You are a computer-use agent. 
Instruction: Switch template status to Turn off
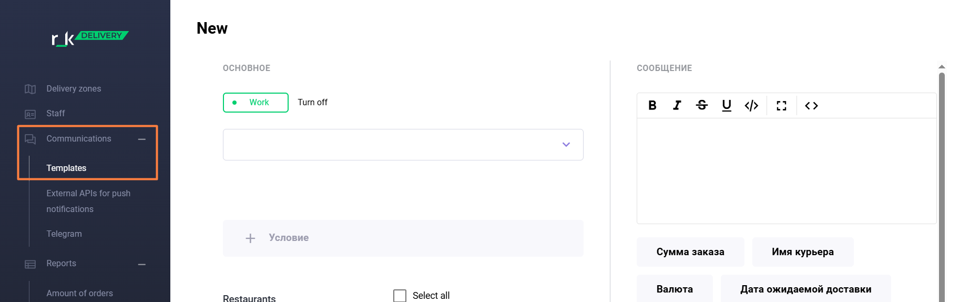312,103
